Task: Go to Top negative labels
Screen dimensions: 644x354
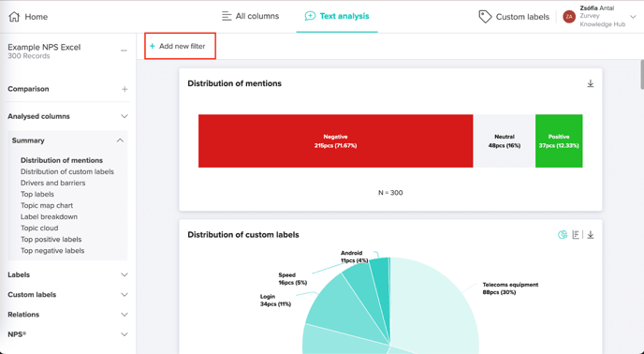Action: 52,251
